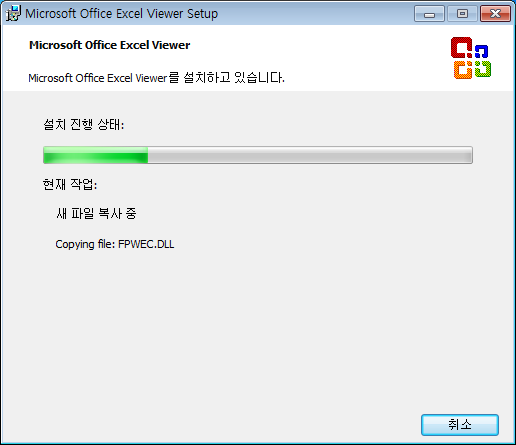Close the Excel Viewer Setup window
516x445 pixels.
point(495,14)
